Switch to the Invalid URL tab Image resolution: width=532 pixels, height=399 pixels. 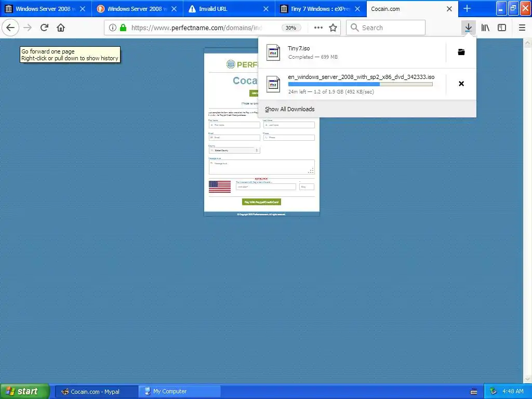[229, 9]
